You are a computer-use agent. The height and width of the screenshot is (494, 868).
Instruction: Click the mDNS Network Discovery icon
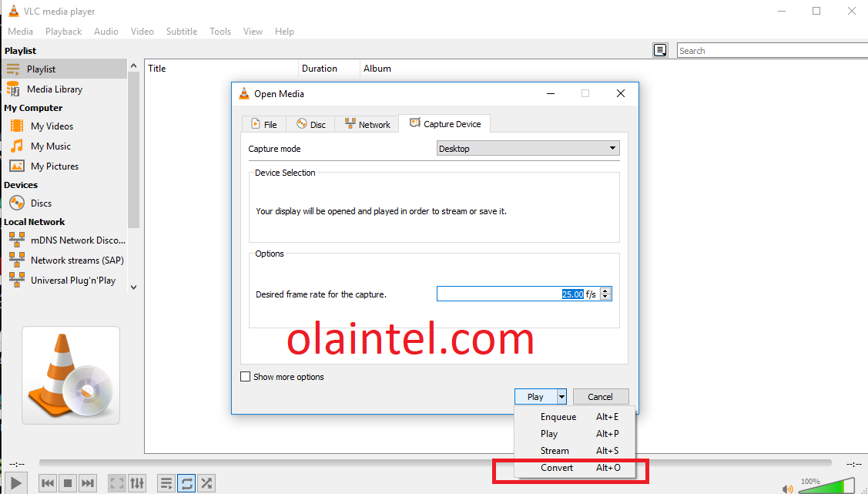point(17,240)
